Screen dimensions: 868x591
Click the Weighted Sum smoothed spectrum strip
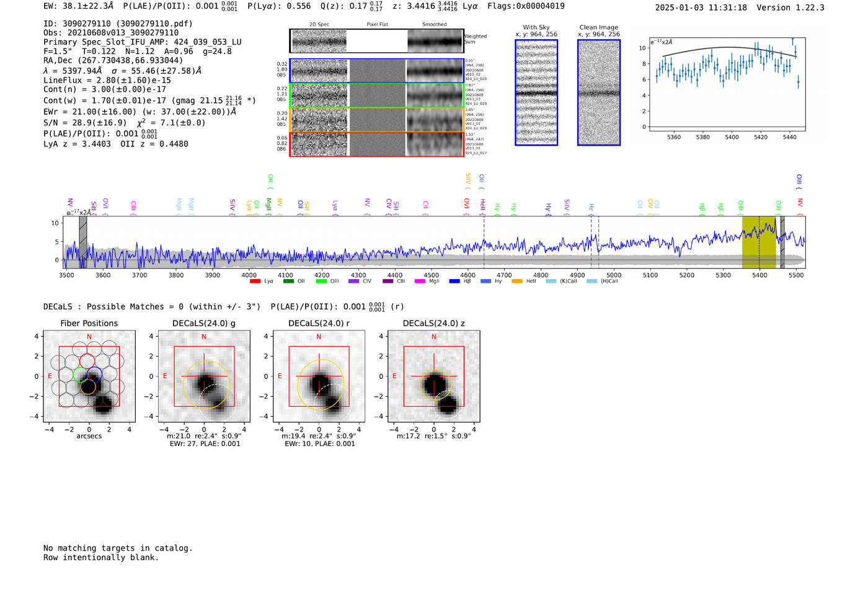pos(435,41)
